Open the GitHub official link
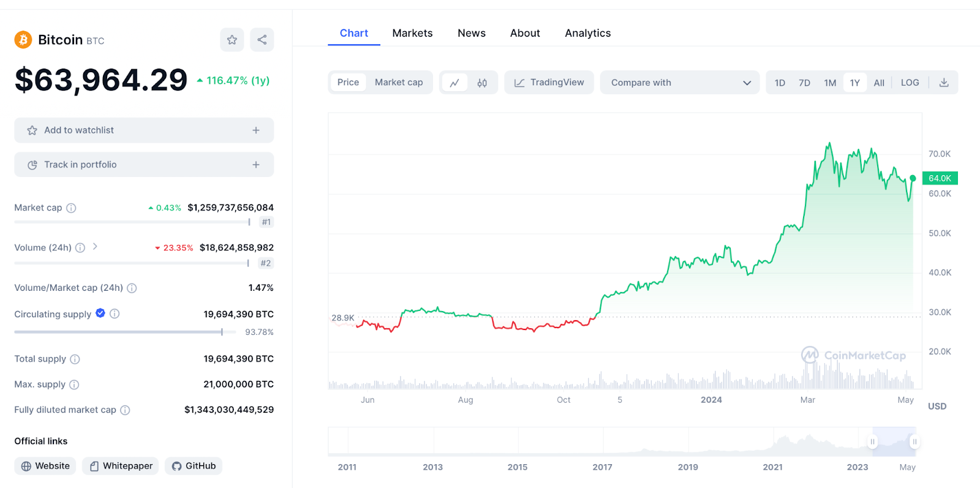Screen dimensions: 980x488 [194, 466]
